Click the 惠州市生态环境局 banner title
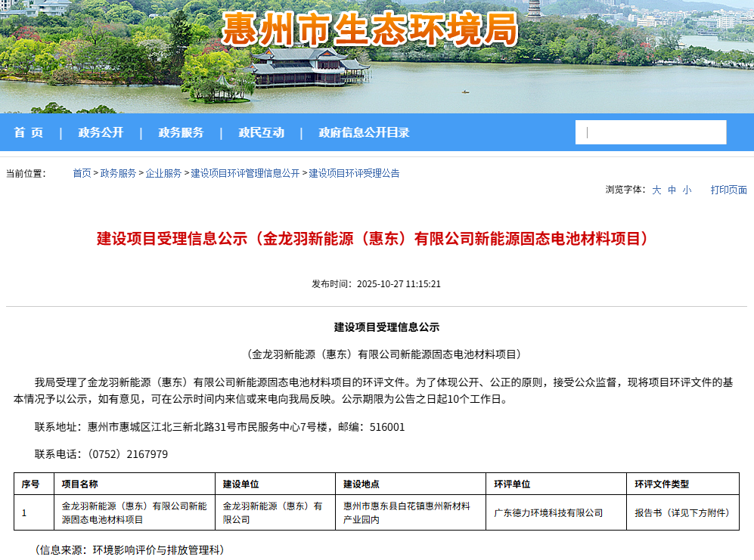 pyautogui.click(x=370, y=30)
